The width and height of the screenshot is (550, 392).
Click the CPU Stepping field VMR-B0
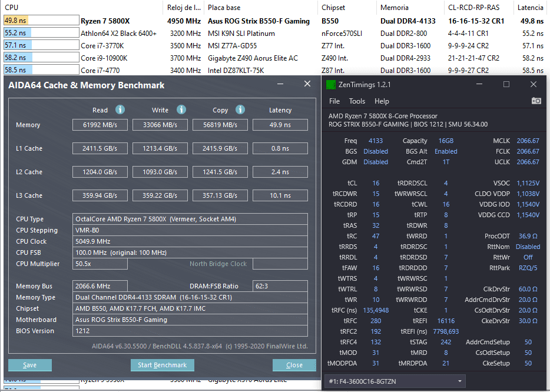(190, 230)
